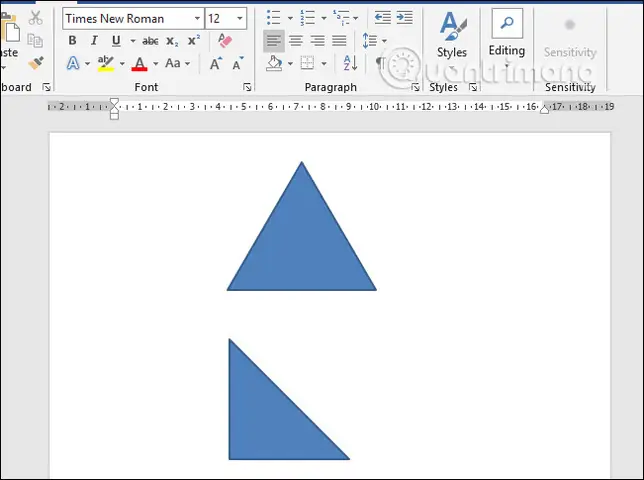The width and height of the screenshot is (644, 480).
Task: Toggle Bold formatting
Action: (72, 40)
